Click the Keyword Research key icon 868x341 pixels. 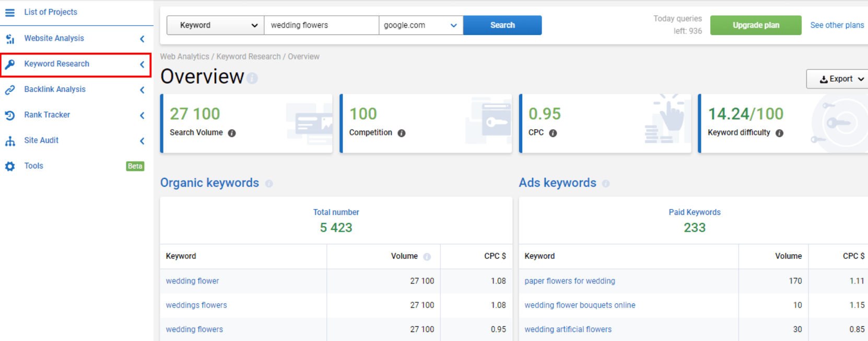pos(10,64)
